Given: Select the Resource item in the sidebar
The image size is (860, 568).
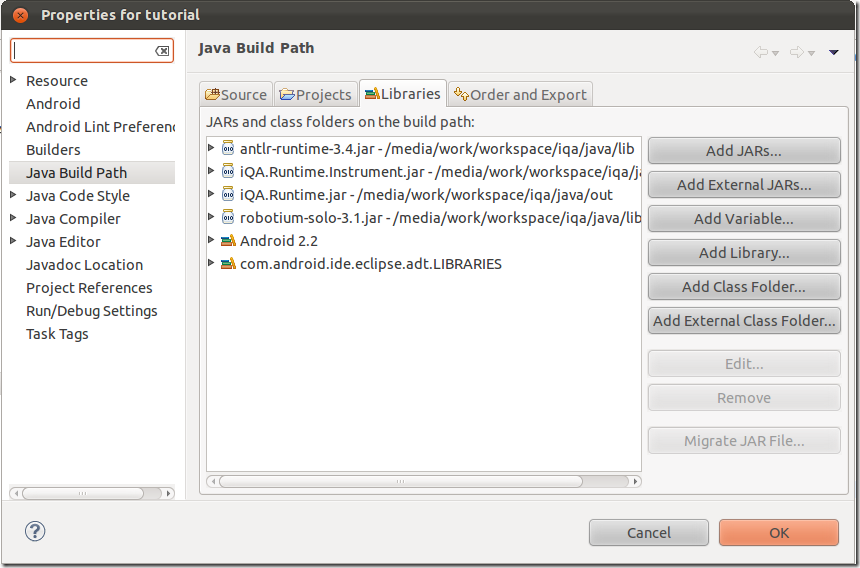Looking at the screenshot, I should tap(56, 81).
